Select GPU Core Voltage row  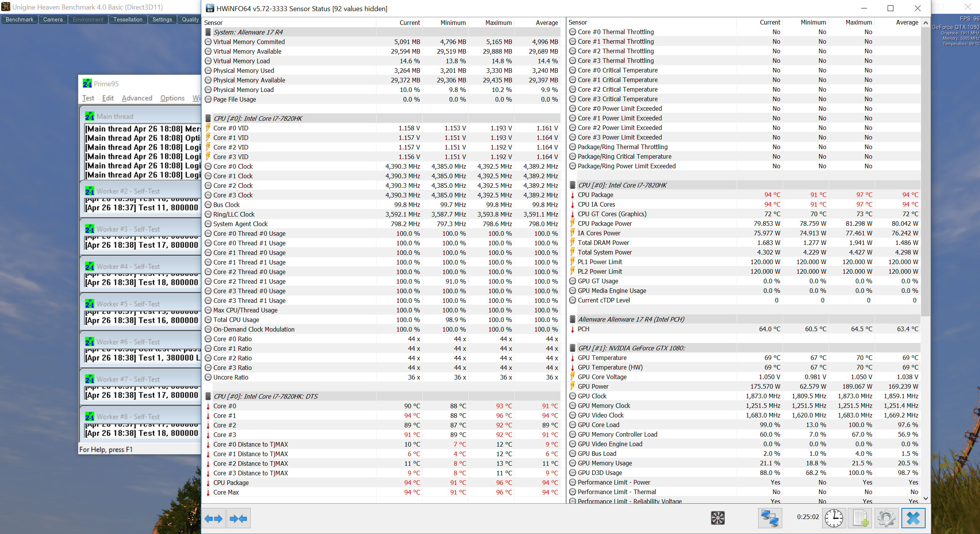pos(744,376)
